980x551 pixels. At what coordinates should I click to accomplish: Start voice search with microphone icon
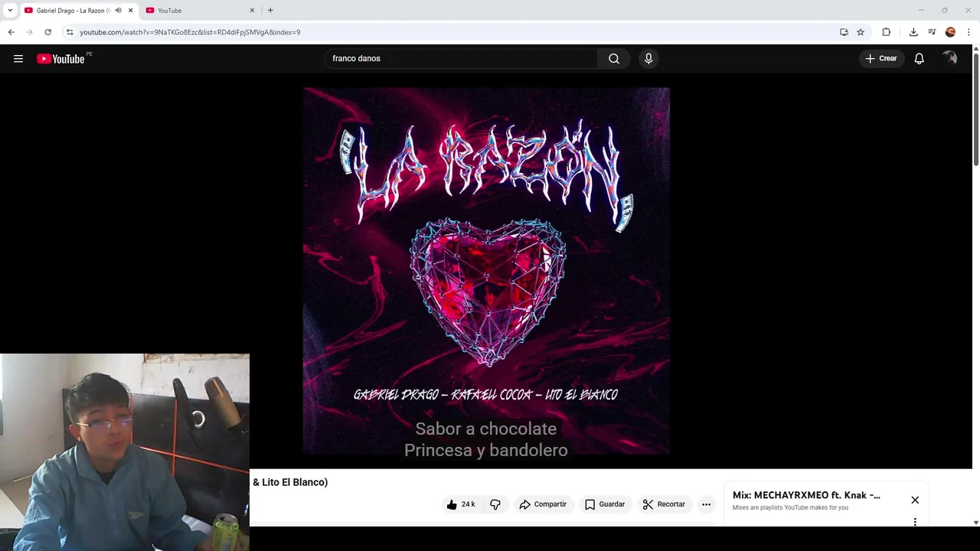coord(648,58)
